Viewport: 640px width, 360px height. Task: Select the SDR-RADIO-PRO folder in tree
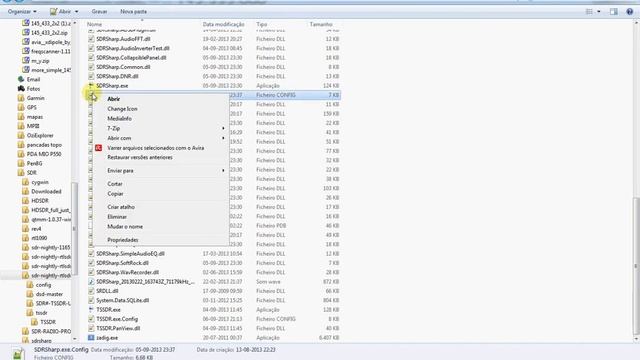tap(51, 331)
